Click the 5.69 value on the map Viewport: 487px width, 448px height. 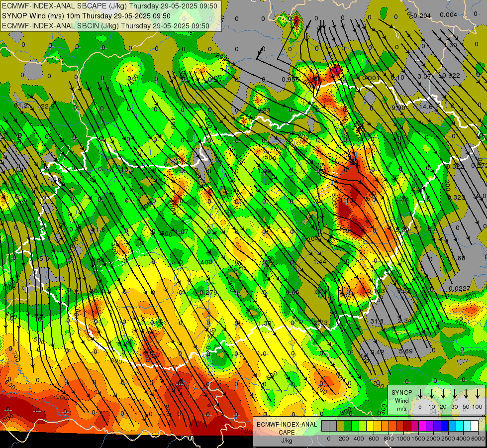tap(405, 351)
